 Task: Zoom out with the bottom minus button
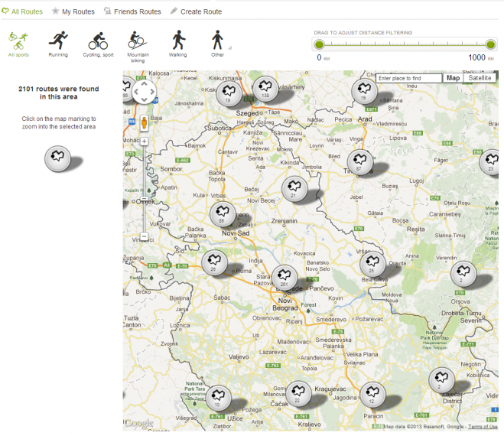(x=145, y=236)
